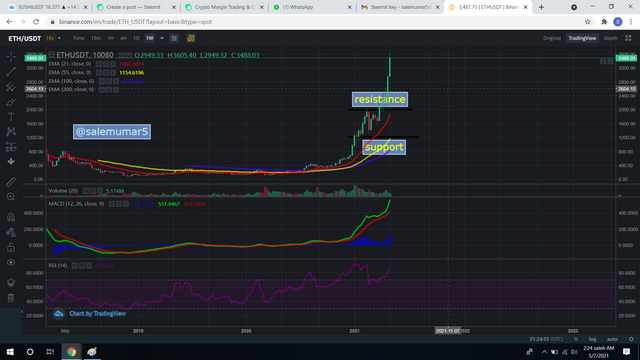Toggle visibility of RSI indicator

coord(75,265)
